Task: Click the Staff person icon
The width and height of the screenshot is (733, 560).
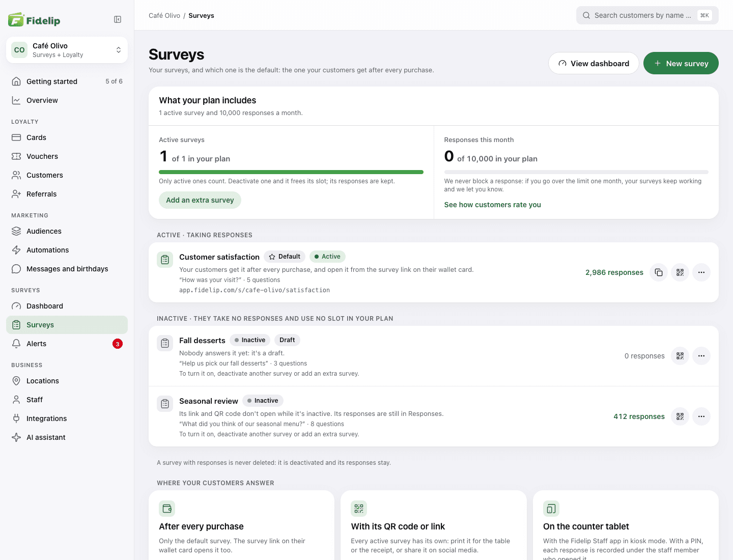Action: pos(16,400)
